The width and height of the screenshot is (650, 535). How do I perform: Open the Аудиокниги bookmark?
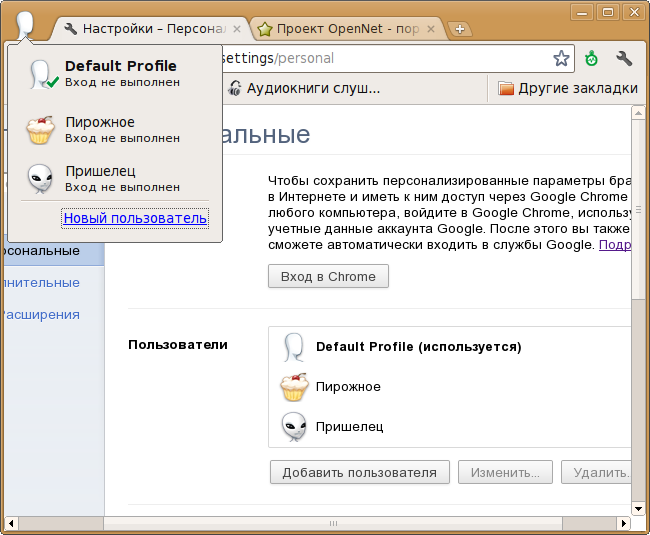click(x=304, y=88)
